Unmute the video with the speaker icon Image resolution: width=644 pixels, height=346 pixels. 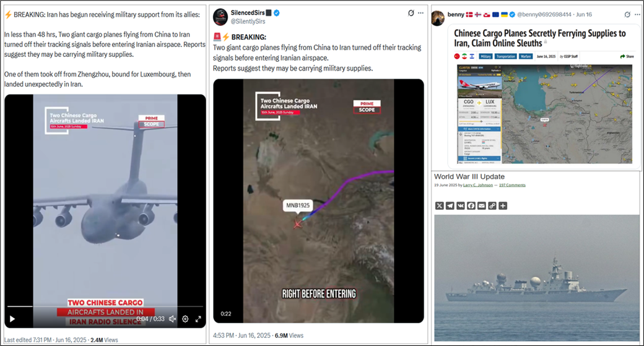coord(173,319)
